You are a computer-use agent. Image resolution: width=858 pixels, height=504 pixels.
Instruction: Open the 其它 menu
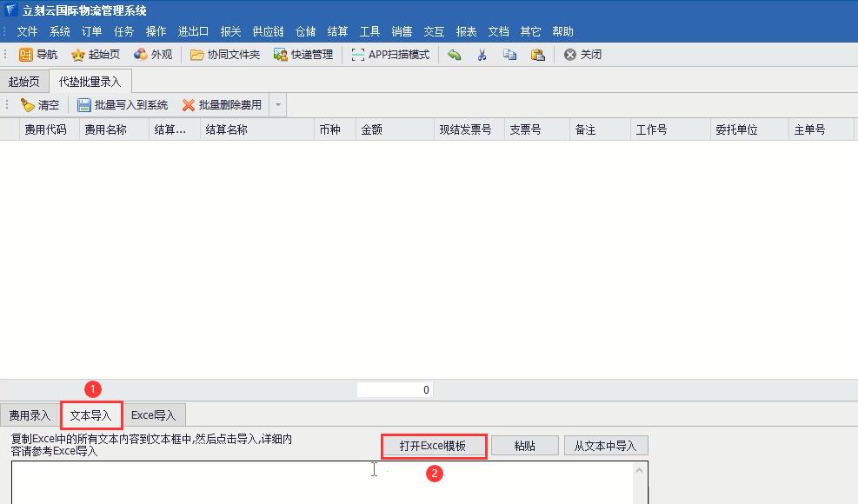(531, 32)
